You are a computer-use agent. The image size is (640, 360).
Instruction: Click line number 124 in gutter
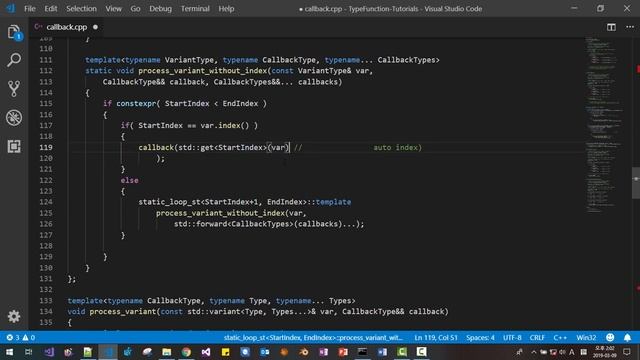[x=46, y=202]
